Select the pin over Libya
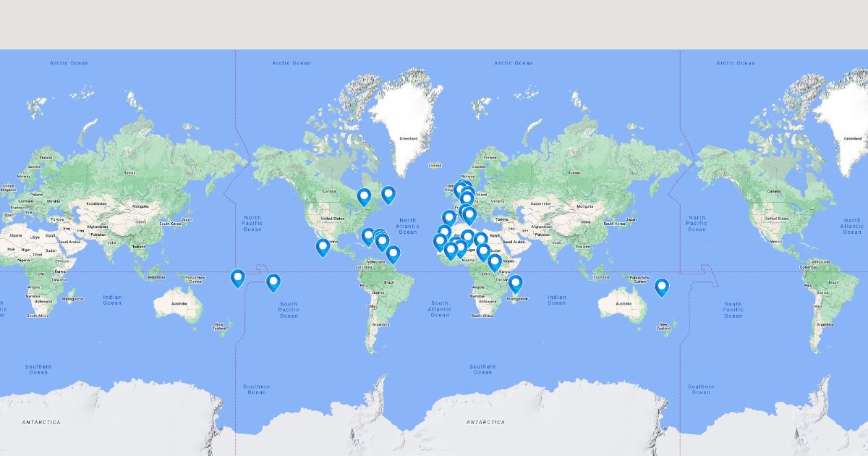 point(480,240)
